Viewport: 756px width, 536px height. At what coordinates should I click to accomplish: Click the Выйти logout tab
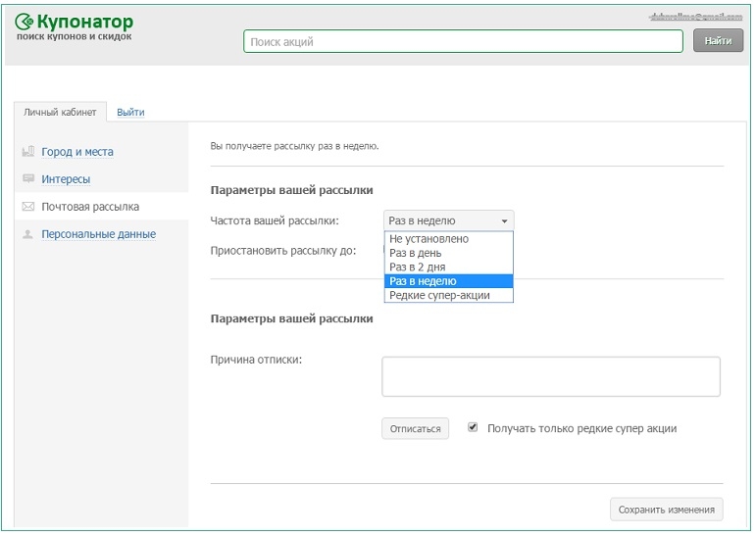130,112
